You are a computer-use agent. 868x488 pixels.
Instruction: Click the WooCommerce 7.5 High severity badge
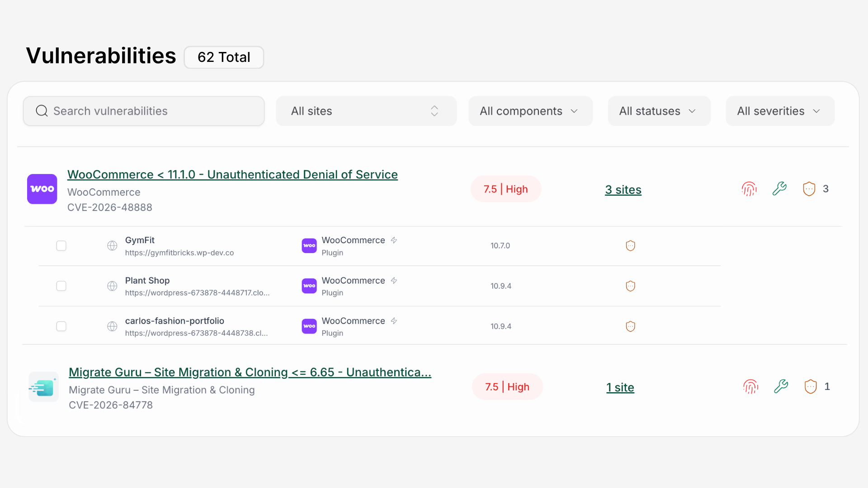(506, 189)
